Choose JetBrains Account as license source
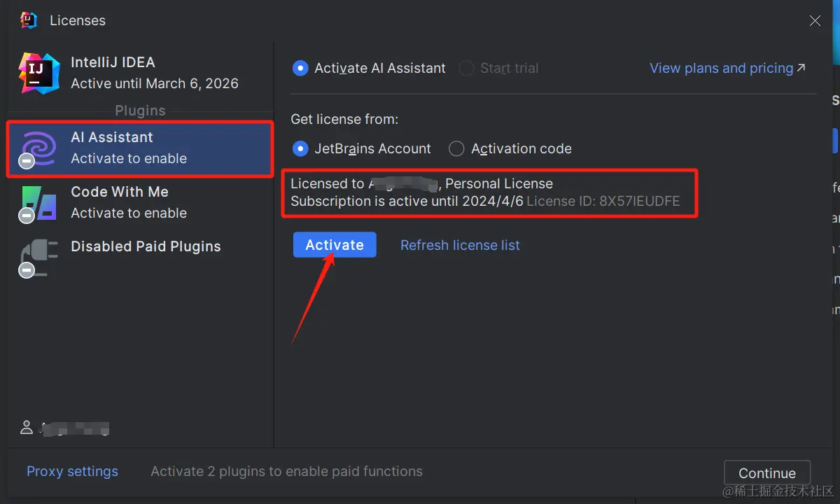The width and height of the screenshot is (840, 504). [x=300, y=148]
